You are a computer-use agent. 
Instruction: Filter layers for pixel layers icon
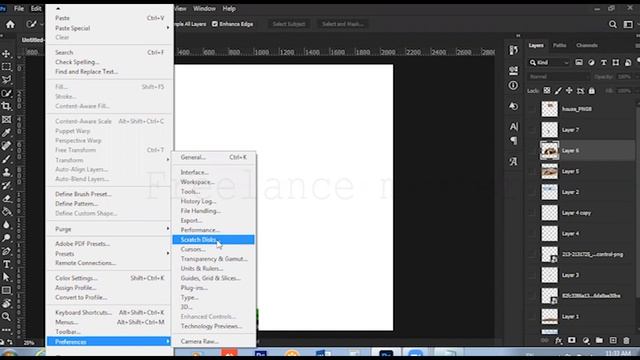point(579,62)
